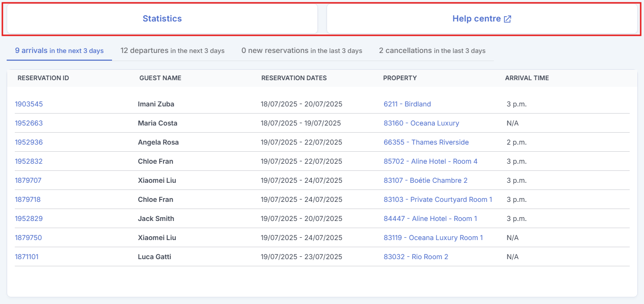This screenshot has width=644, height=304.
Task: Click guest name Maria Costa
Action: [157, 123]
